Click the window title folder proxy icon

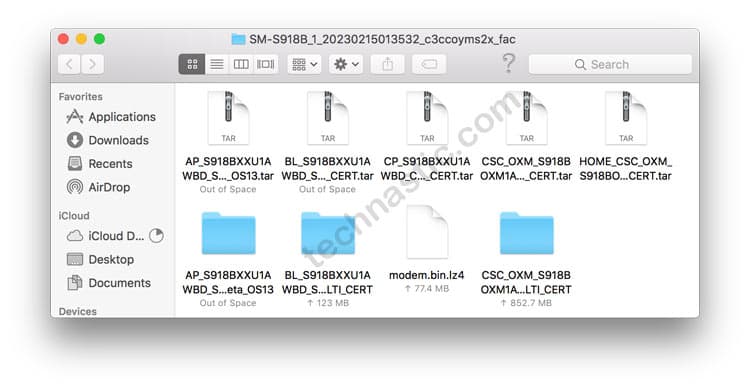tap(238, 39)
